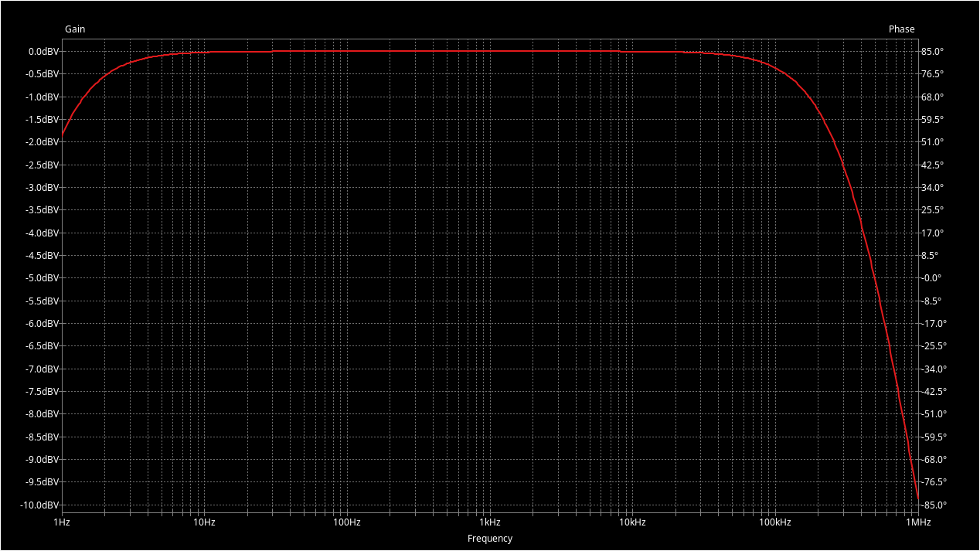Select the -3.0dBV gain tick label
980x551 pixels.
[42, 188]
